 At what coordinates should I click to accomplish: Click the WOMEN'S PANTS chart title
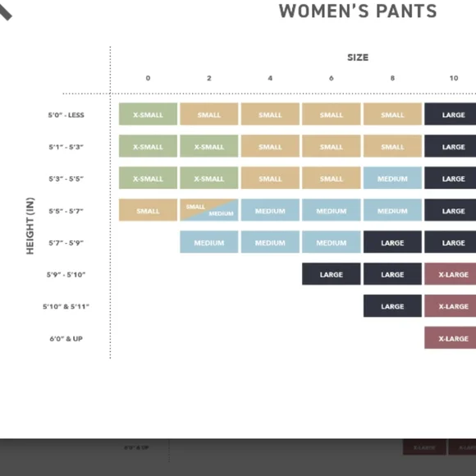pos(358,11)
